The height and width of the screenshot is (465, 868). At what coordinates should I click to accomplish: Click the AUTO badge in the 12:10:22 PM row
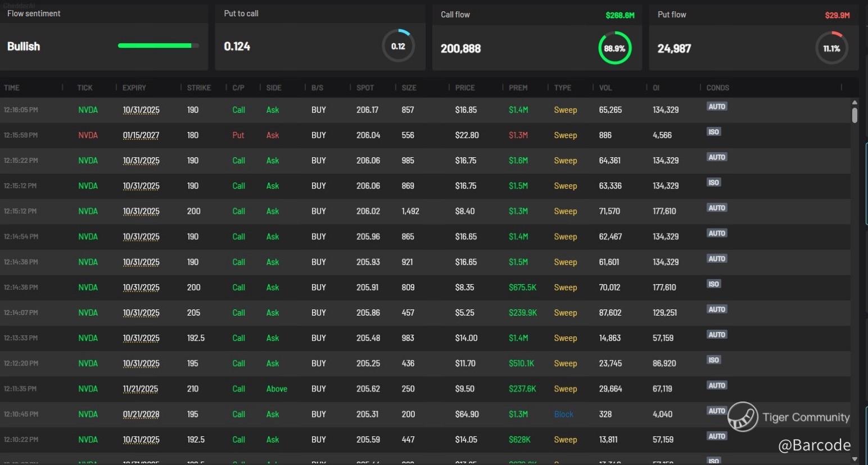717,436
